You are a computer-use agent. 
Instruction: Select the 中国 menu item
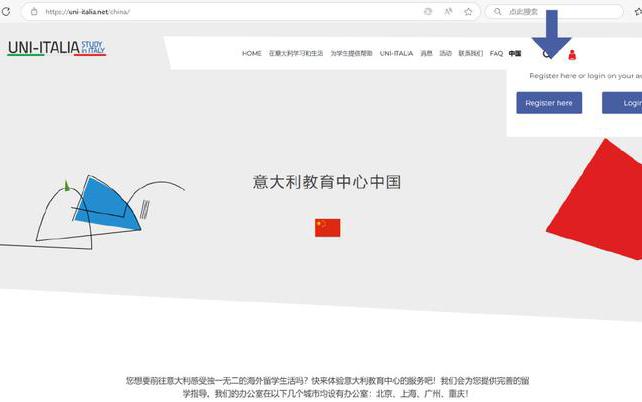[515, 53]
